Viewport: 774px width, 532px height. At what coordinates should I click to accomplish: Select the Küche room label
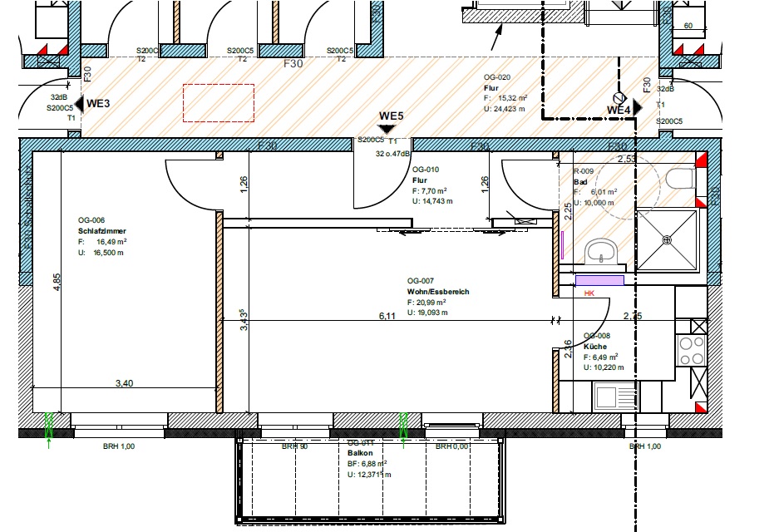click(x=594, y=347)
